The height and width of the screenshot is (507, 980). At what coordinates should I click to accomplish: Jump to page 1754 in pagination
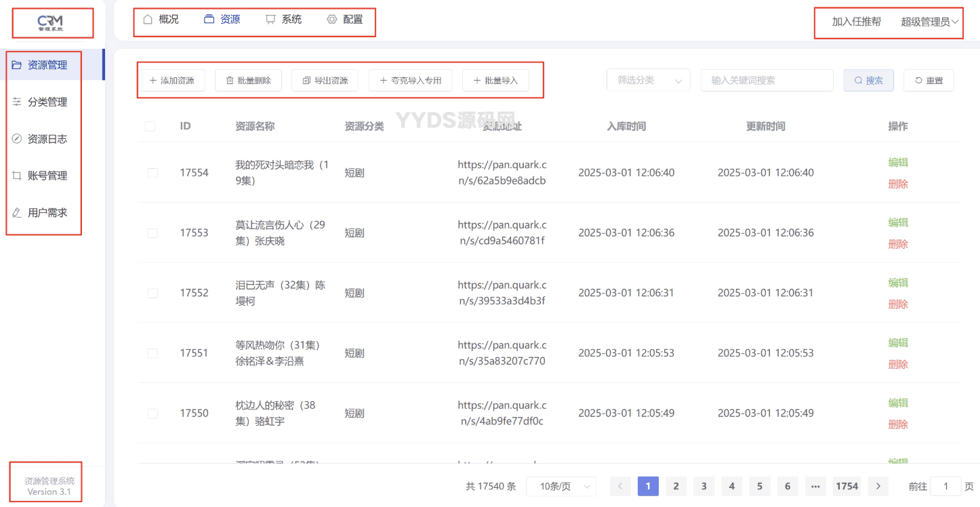tap(847, 486)
